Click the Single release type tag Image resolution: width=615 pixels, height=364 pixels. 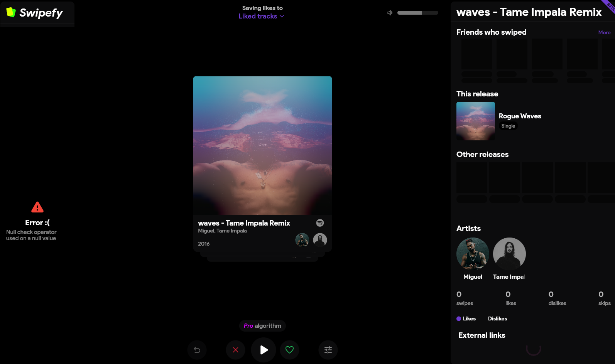point(508,126)
